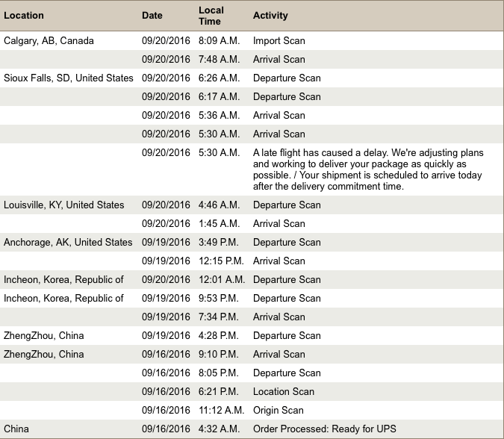Image resolution: width=504 pixels, height=439 pixels.
Task: Select Louisville, KY, United States location
Action: (x=64, y=205)
